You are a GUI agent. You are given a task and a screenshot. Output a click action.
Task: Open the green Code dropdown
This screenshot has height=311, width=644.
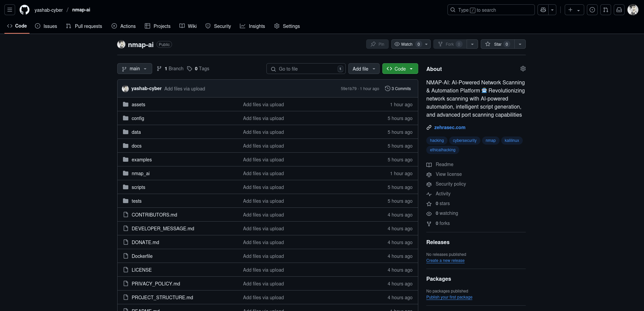point(400,69)
